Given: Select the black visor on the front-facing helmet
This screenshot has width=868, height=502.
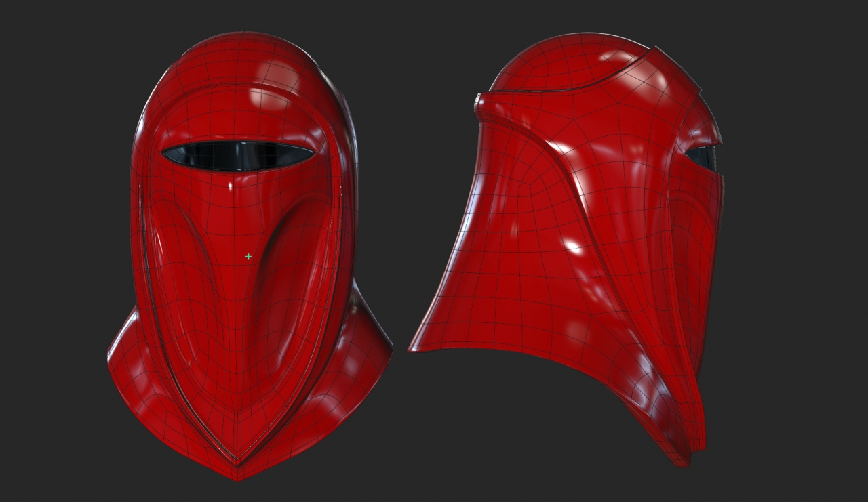Looking at the screenshot, I should (x=238, y=156).
